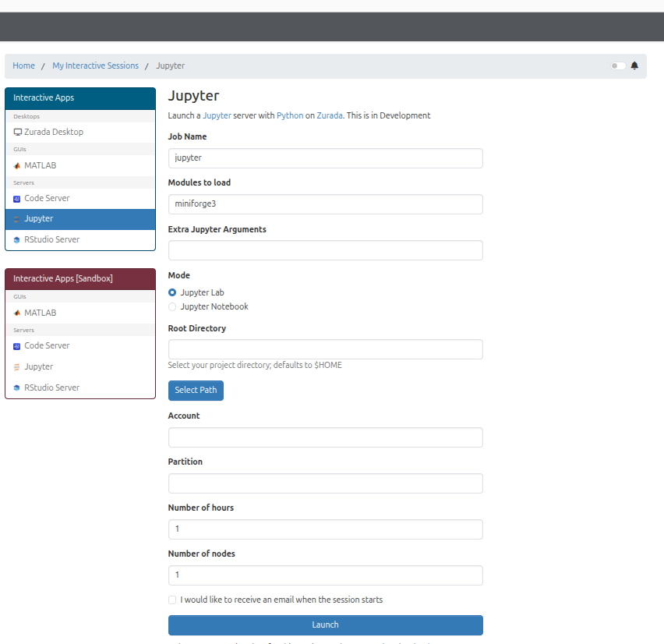Click the Interactive Apps [Sandbox] header

(80, 279)
